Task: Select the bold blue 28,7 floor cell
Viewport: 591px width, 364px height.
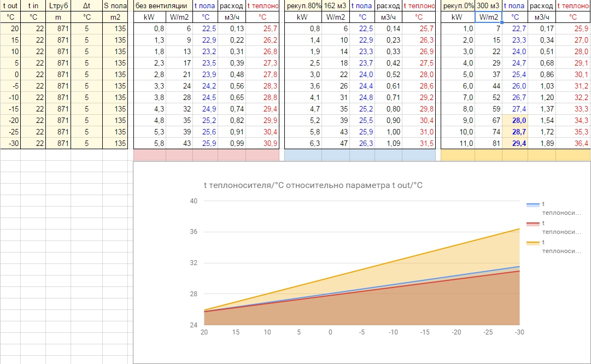Action: 515,132
